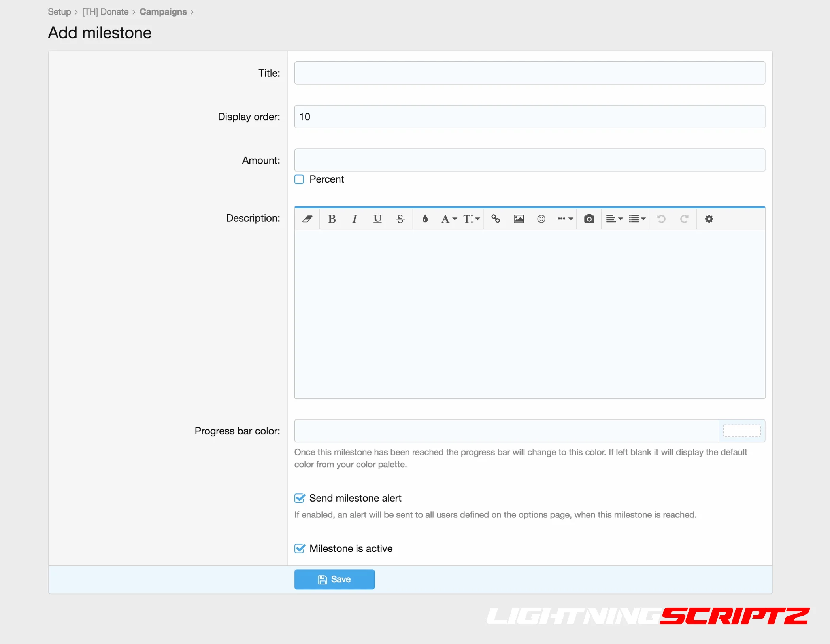Click the eraser remove formatting icon
The image size is (830, 644).
click(307, 219)
